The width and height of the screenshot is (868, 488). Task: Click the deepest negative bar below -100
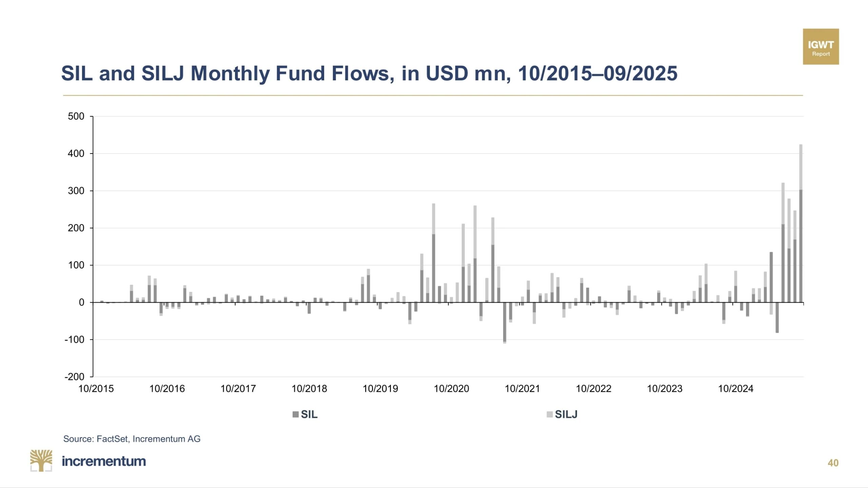[x=505, y=323]
